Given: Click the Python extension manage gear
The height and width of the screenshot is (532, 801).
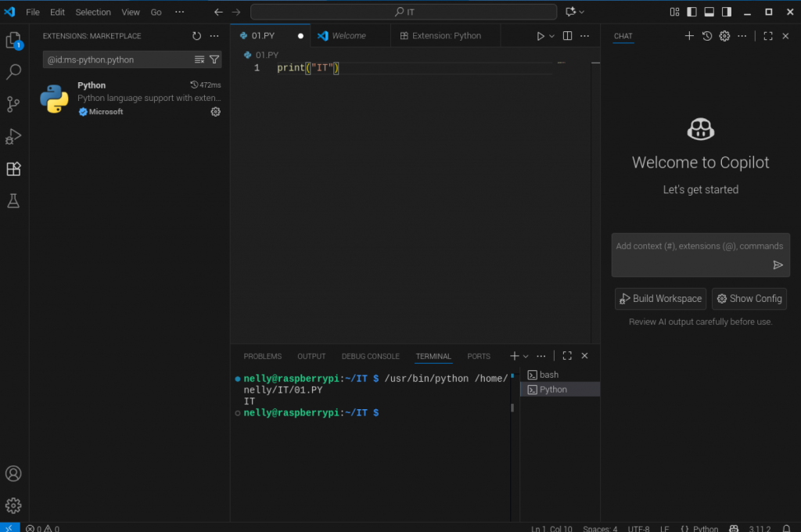Looking at the screenshot, I should click(216, 112).
